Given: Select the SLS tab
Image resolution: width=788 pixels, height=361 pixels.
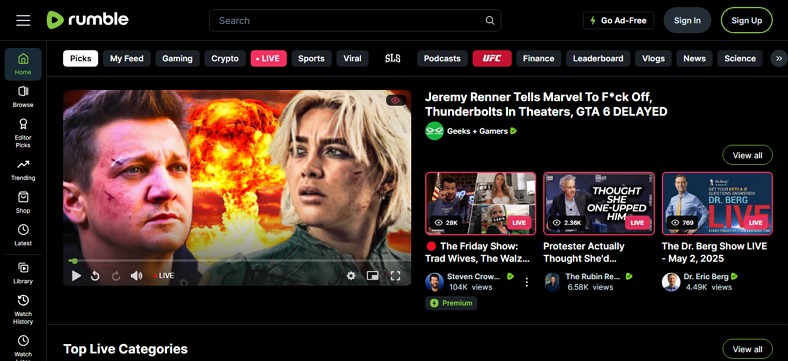Looking at the screenshot, I should tap(392, 58).
